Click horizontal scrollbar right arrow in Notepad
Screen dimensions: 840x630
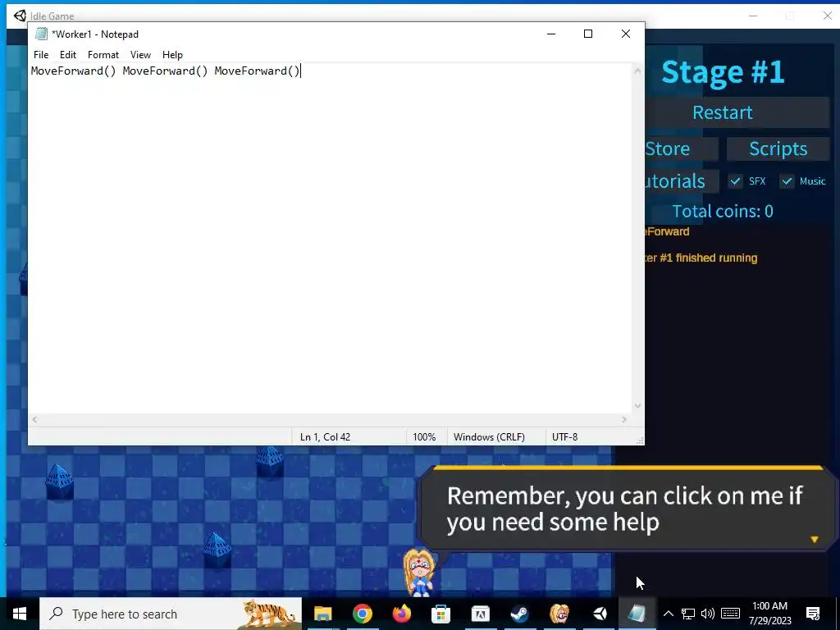click(624, 420)
